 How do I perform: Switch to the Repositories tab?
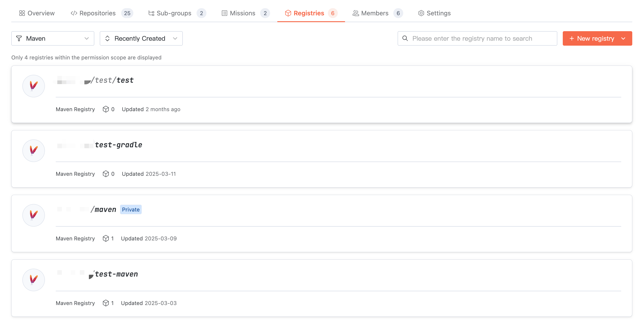coord(97,13)
